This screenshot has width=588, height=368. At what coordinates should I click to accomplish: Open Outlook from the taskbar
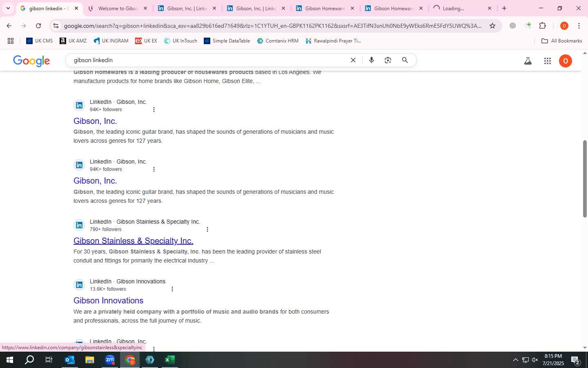pos(70,360)
